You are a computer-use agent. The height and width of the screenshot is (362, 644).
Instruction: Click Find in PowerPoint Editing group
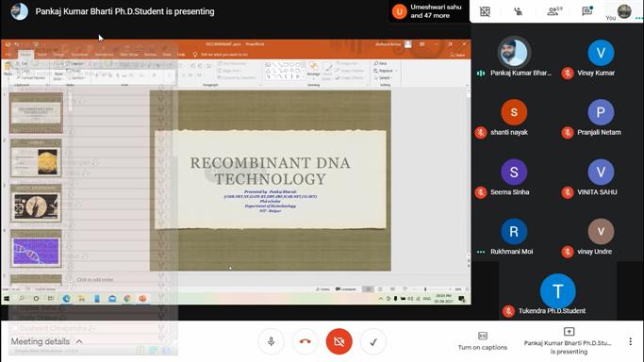[x=380, y=63]
